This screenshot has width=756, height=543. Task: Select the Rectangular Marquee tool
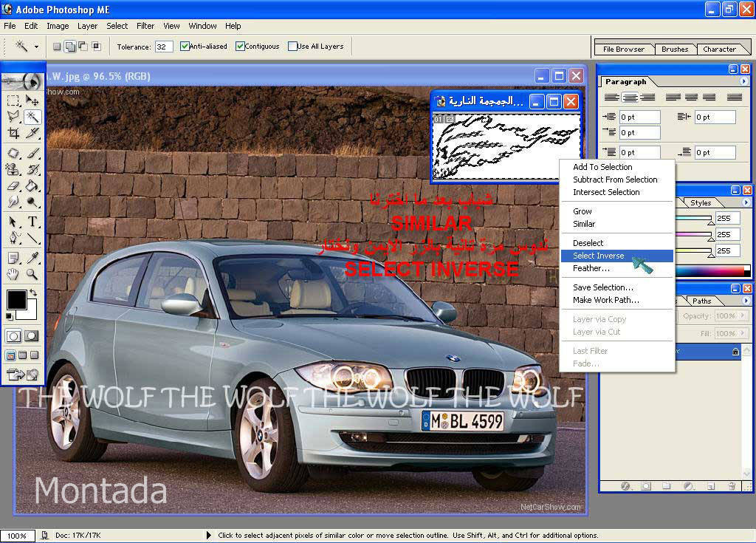13,100
